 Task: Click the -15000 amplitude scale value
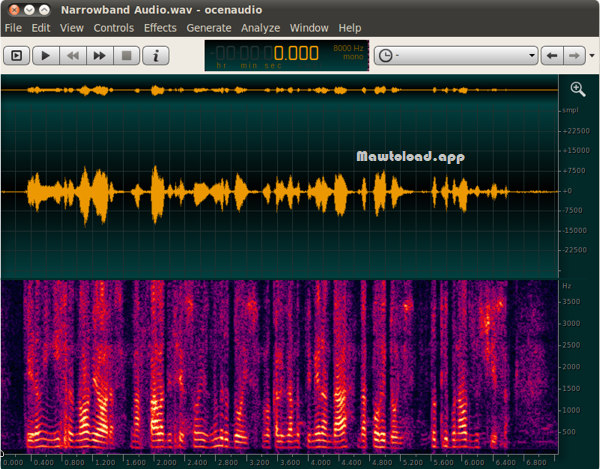[x=574, y=230]
